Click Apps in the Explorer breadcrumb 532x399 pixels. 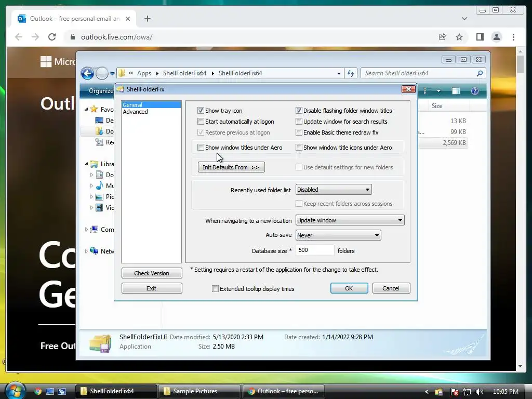144,73
